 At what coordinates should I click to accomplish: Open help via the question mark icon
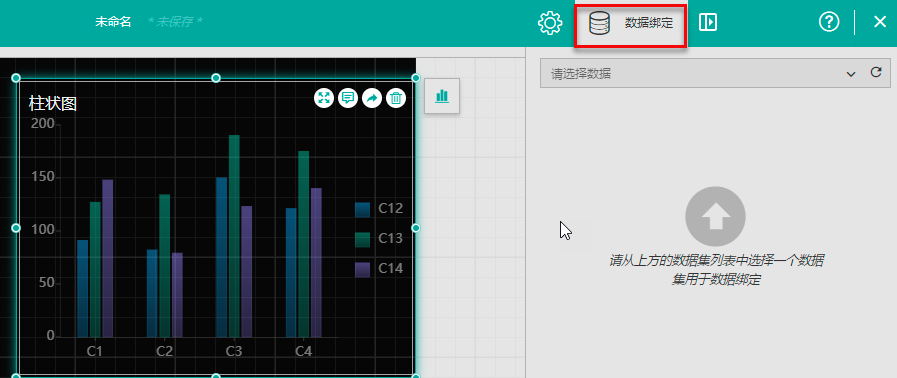(829, 22)
